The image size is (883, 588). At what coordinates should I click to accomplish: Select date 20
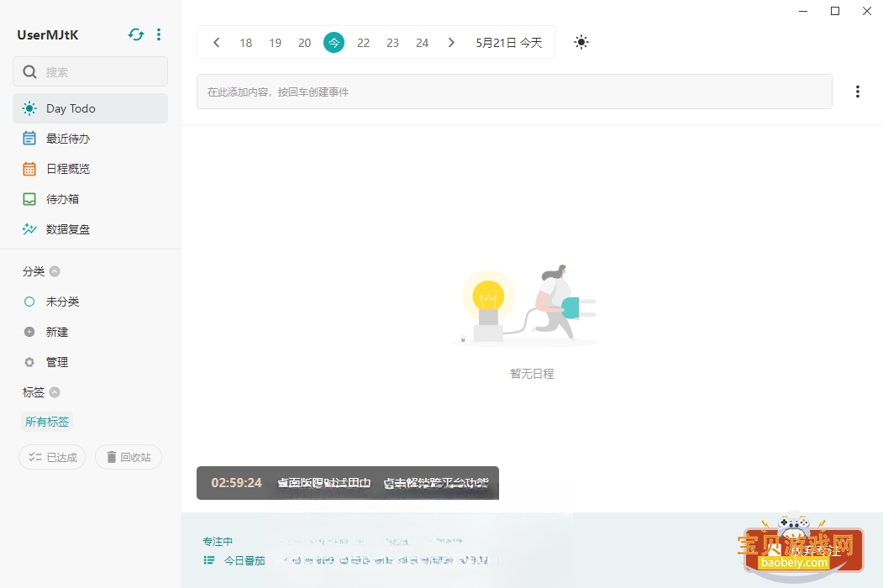click(x=305, y=43)
